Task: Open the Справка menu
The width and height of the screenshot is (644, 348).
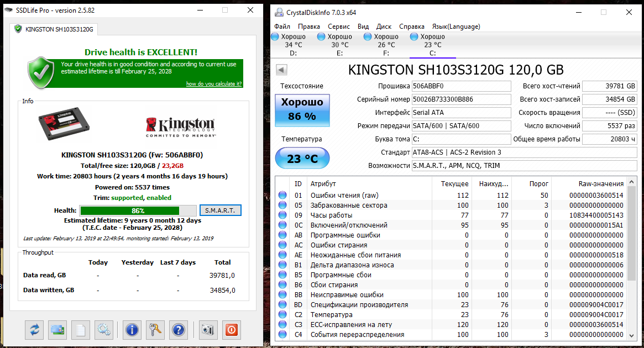Action: click(412, 27)
